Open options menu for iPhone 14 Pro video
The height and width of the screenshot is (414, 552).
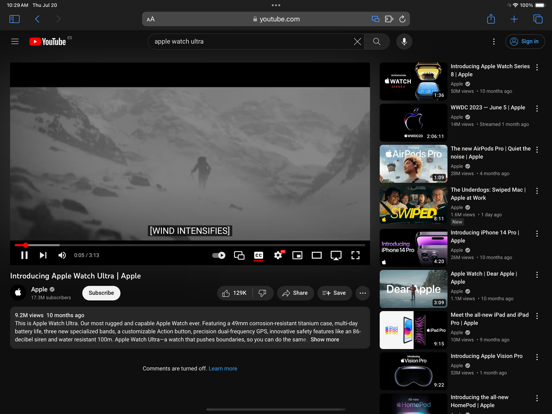pyautogui.click(x=537, y=234)
